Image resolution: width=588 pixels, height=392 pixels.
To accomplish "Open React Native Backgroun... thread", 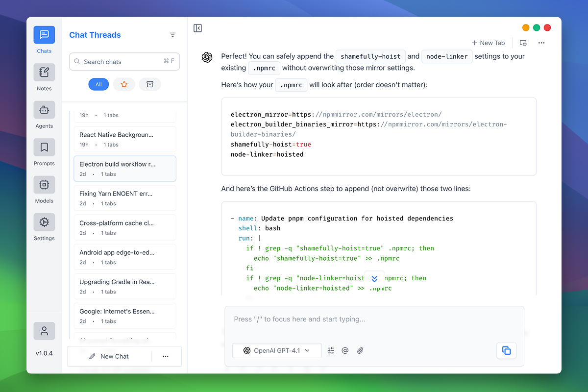I will pyautogui.click(x=125, y=139).
